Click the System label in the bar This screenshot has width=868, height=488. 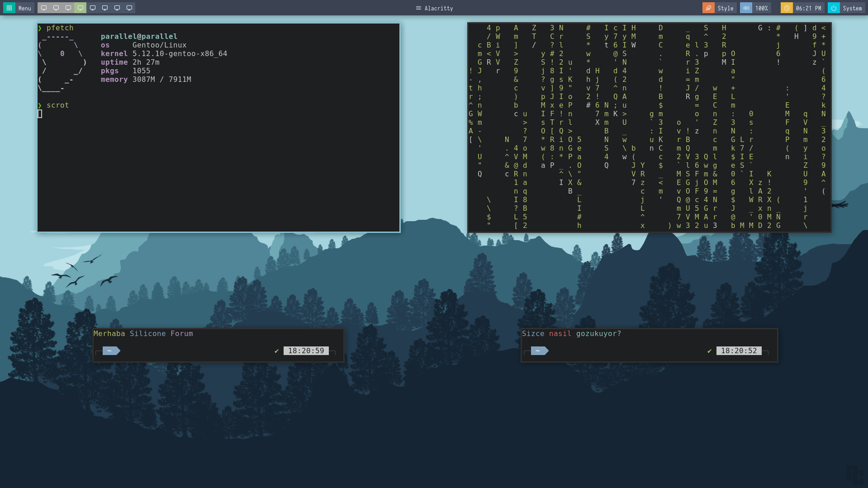(853, 8)
